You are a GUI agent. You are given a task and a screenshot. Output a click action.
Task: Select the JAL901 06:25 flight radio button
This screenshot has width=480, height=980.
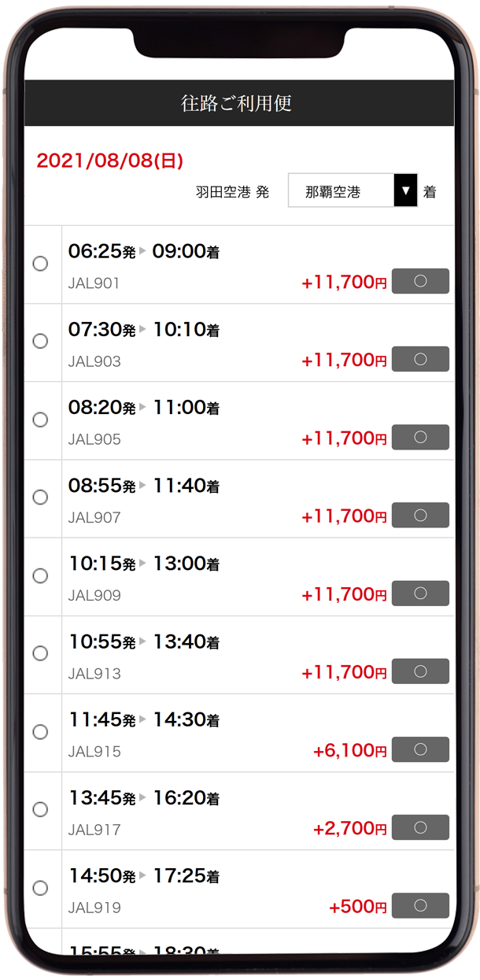coord(40,264)
